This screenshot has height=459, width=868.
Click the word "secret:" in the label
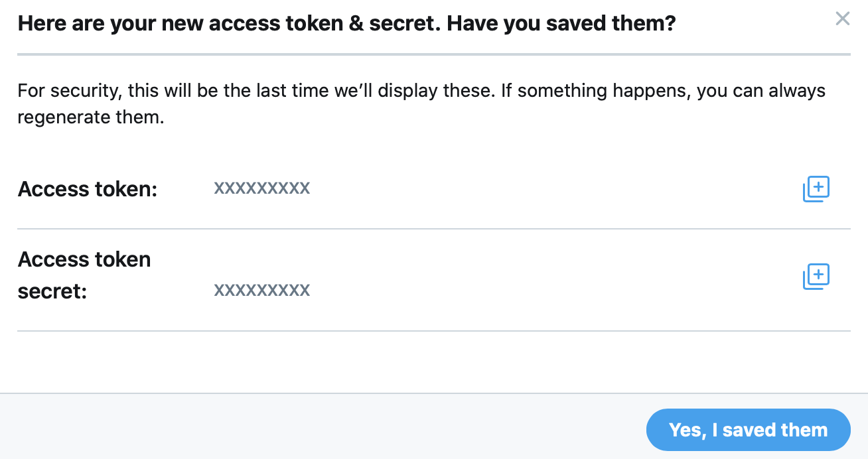click(x=52, y=291)
